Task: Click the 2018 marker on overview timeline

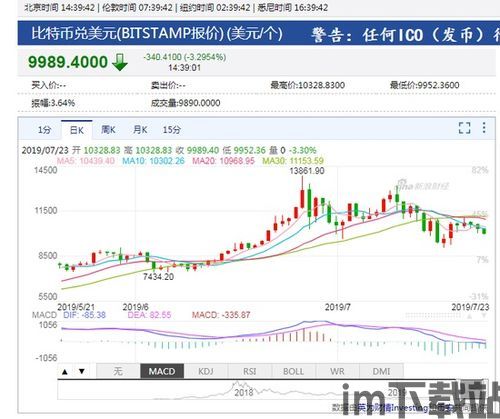Action: [244, 392]
